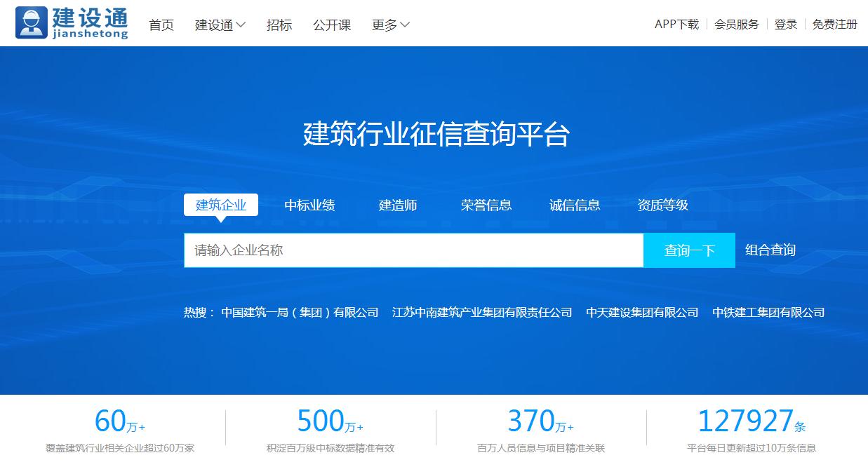Click the enterprise name input field
The width and height of the screenshot is (868, 474).
(413, 250)
